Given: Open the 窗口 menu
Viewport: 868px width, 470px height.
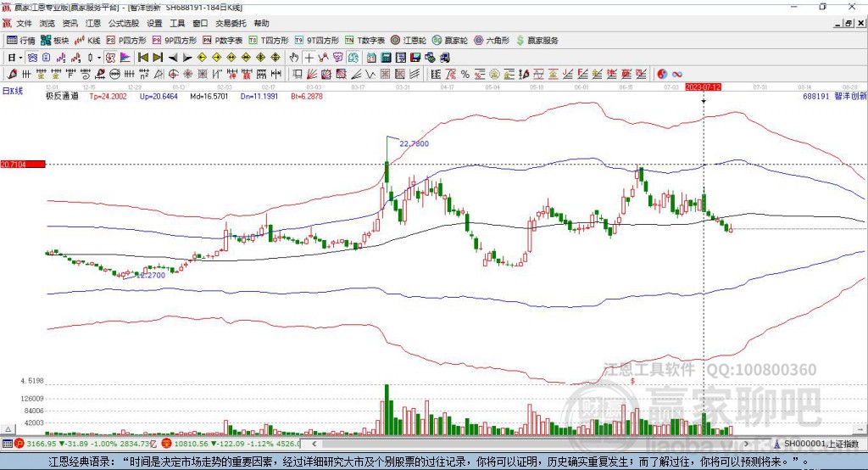Looking at the screenshot, I should pyautogui.click(x=200, y=23).
